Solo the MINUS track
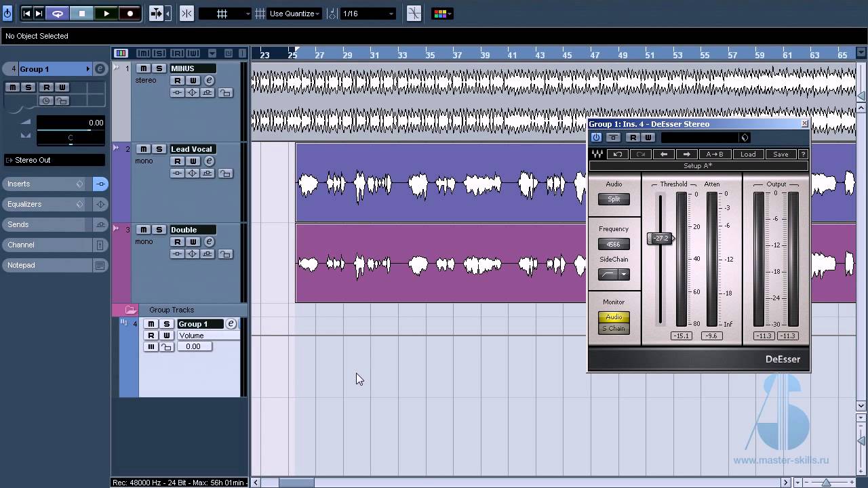 (159, 68)
